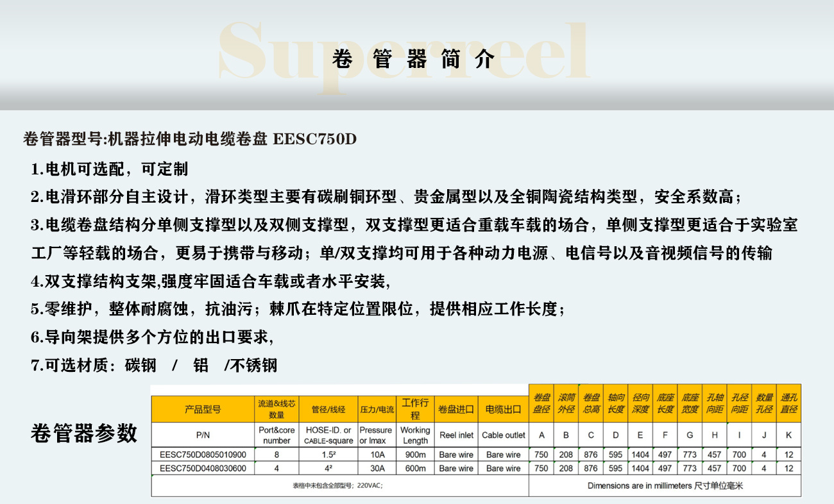Select the 管径/线径 header cell
This screenshot has width=834, height=504.
(x=328, y=409)
